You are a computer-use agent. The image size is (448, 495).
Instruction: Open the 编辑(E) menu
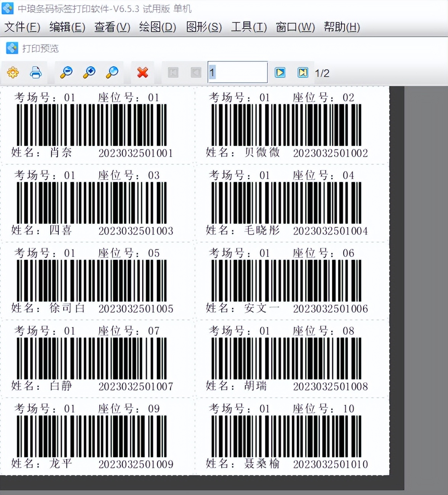point(67,27)
